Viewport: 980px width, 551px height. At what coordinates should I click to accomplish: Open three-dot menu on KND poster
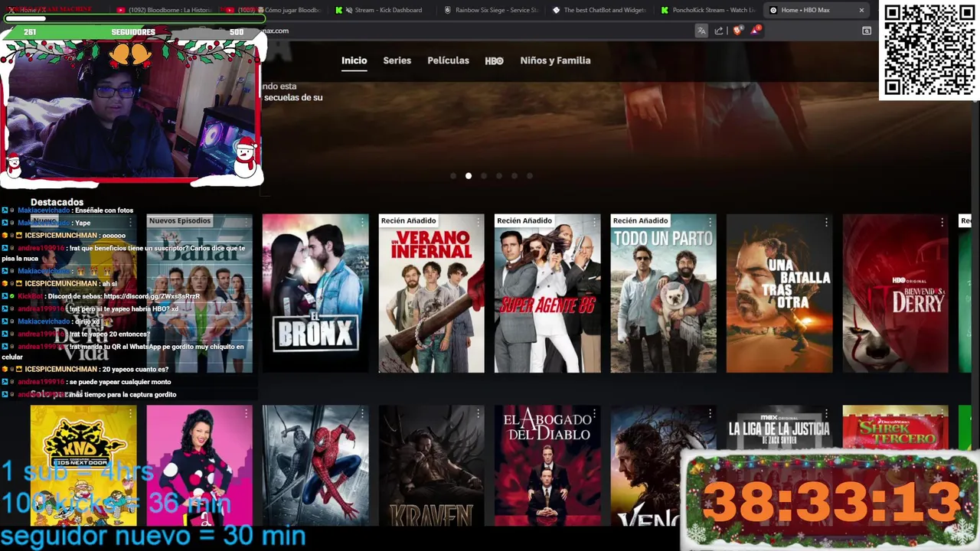click(x=130, y=413)
